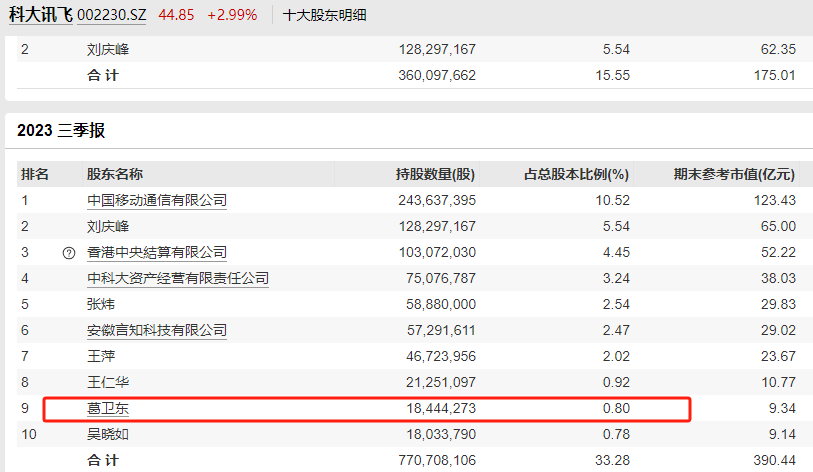Select percentage 2.54 for 张炜
Image resolution: width=813 pixels, height=472 pixels.
pos(616,304)
